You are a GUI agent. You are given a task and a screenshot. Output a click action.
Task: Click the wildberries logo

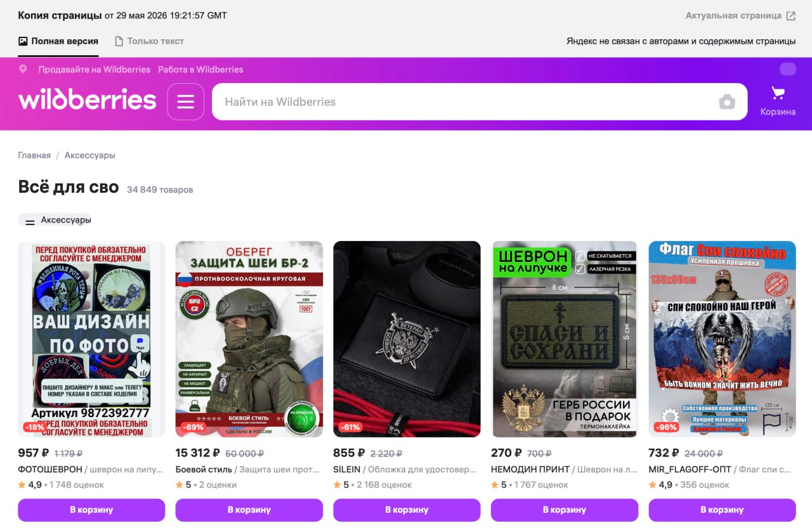pos(88,100)
